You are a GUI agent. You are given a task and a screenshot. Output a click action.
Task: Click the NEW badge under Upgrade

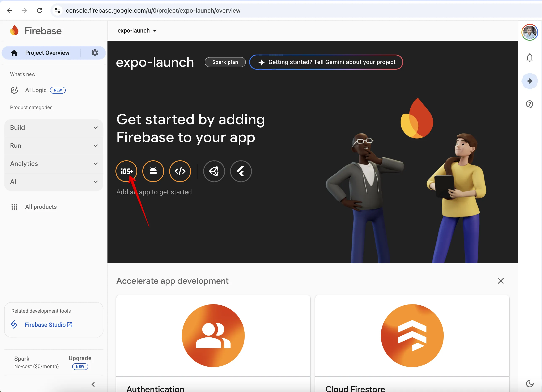click(x=80, y=366)
